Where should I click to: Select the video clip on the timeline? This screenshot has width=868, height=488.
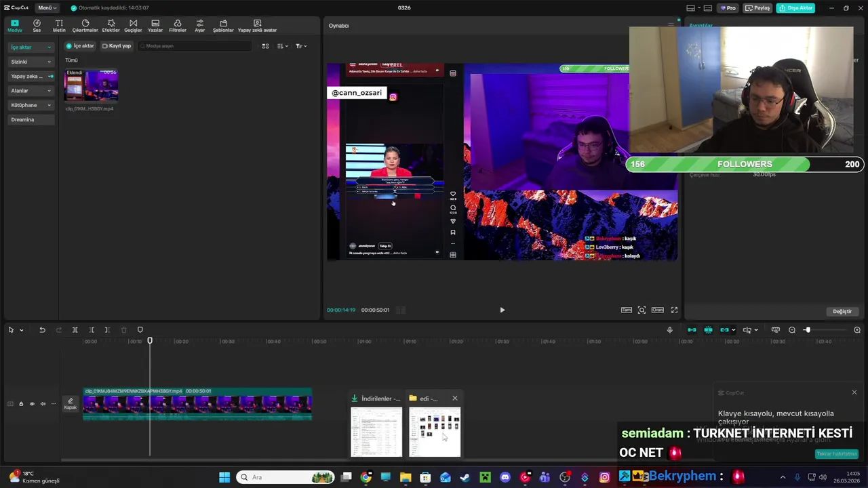coord(197,404)
